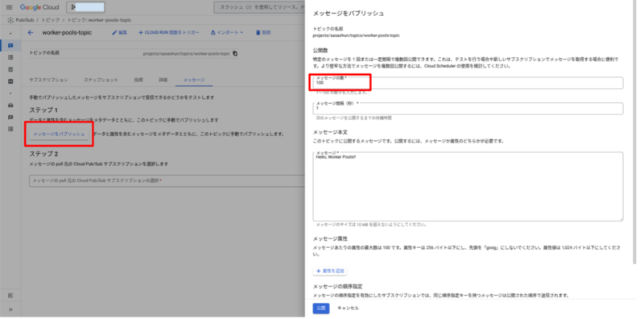Click the 公開数 section heading
This screenshot has height=319, width=644.
click(x=321, y=50)
